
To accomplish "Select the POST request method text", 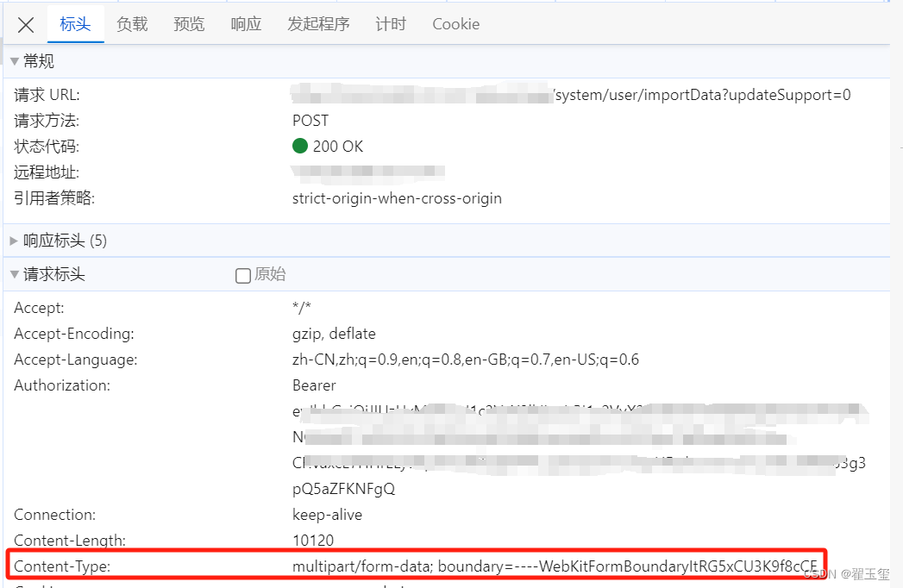I will click(x=309, y=120).
